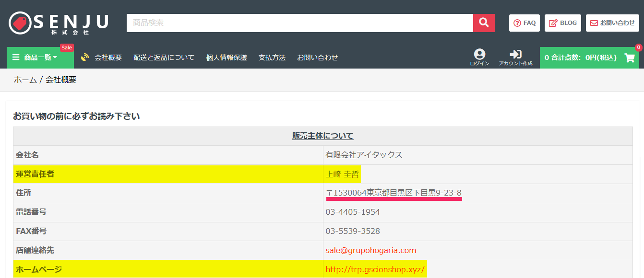Open 配送と返品について menu item
644x278 pixels.
pyautogui.click(x=164, y=58)
